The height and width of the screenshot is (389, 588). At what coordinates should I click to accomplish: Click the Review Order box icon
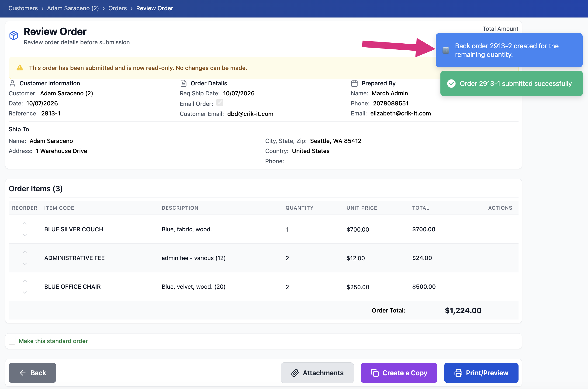(14, 35)
